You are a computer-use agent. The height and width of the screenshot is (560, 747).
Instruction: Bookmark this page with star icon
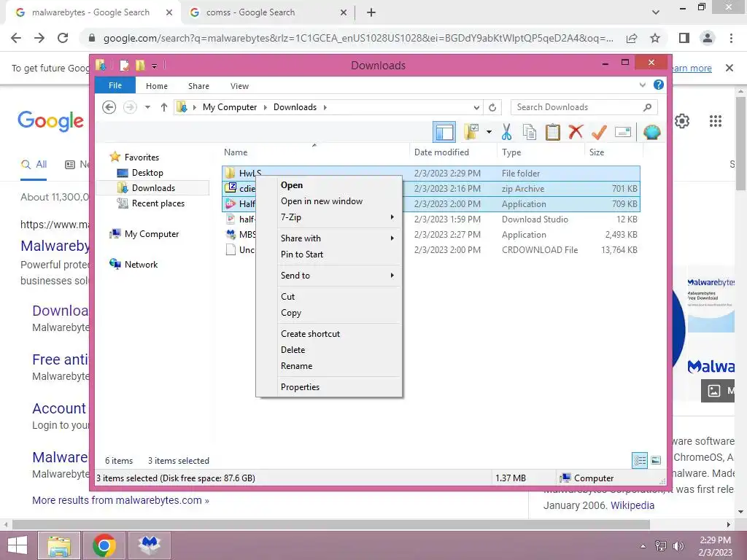[655, 38]
